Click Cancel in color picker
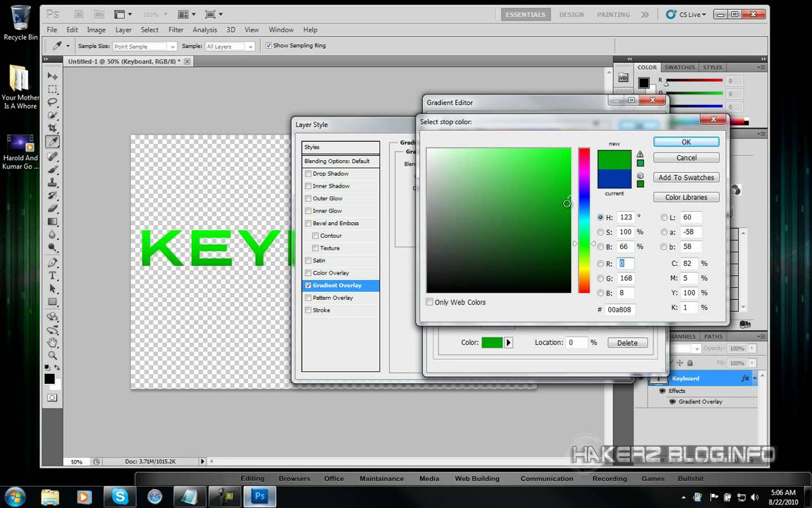Screen dimensions: 812x508 (x=686, y=157)
